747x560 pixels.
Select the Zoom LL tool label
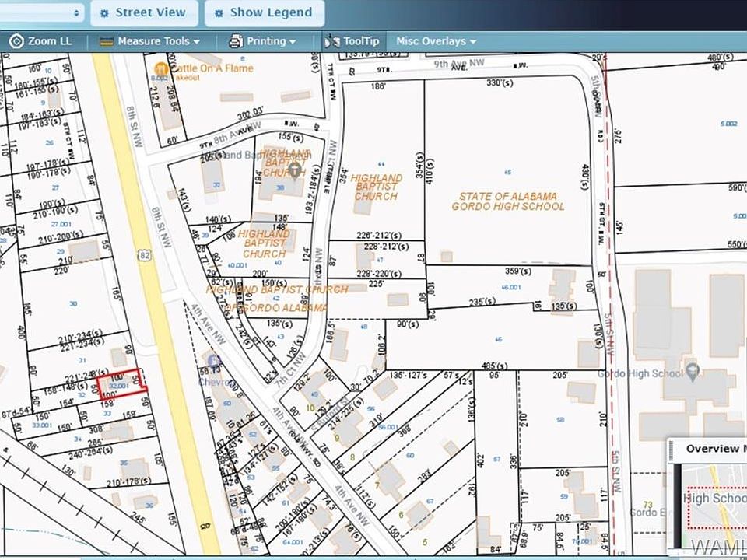50,41
